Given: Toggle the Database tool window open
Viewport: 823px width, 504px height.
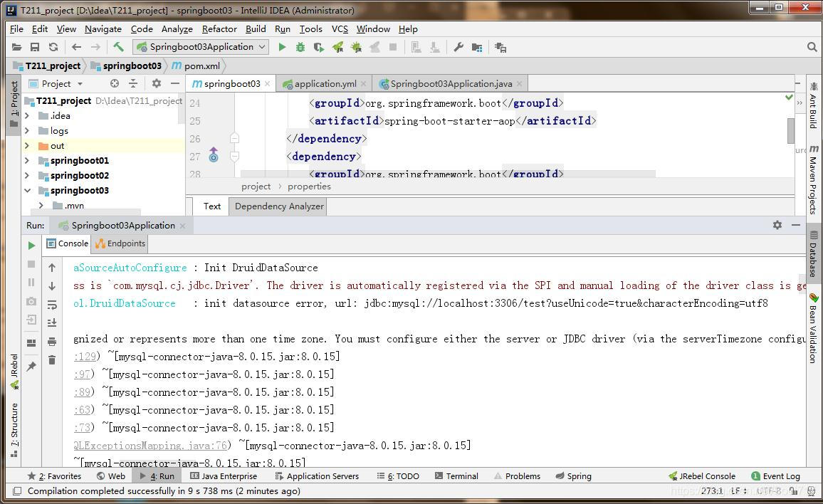Looking at the screenshot, I should [x=813, y=253].
